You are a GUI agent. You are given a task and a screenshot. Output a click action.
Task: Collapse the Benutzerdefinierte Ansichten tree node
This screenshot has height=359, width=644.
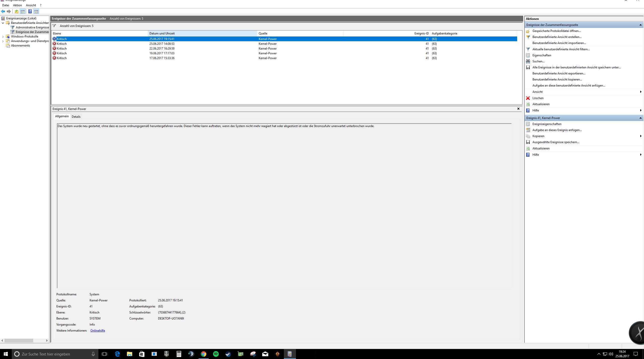(3, 23)
